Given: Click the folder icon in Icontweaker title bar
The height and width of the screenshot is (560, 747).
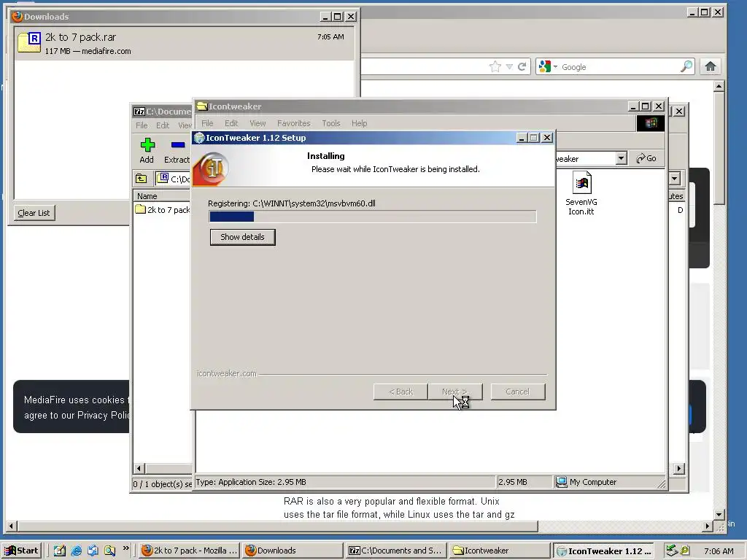Looking at the screenshot, I should coord(202,106).
